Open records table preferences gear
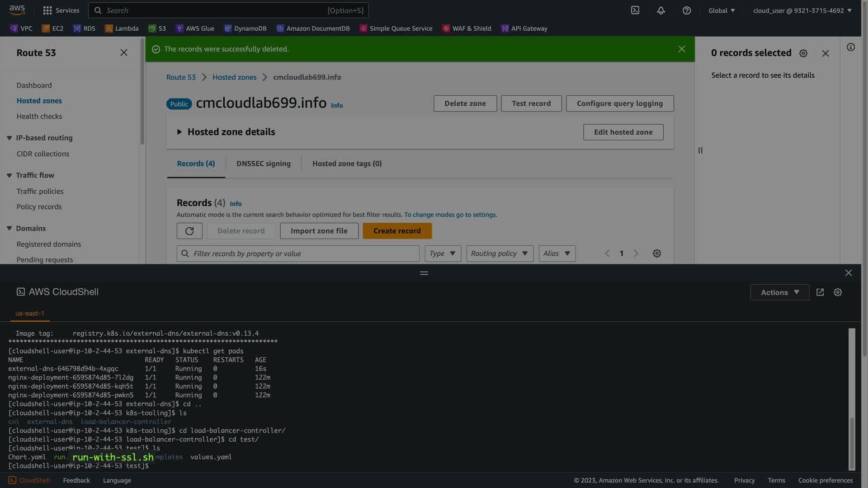The height and width of the screenshot is (488, 868). pos(657,253)
